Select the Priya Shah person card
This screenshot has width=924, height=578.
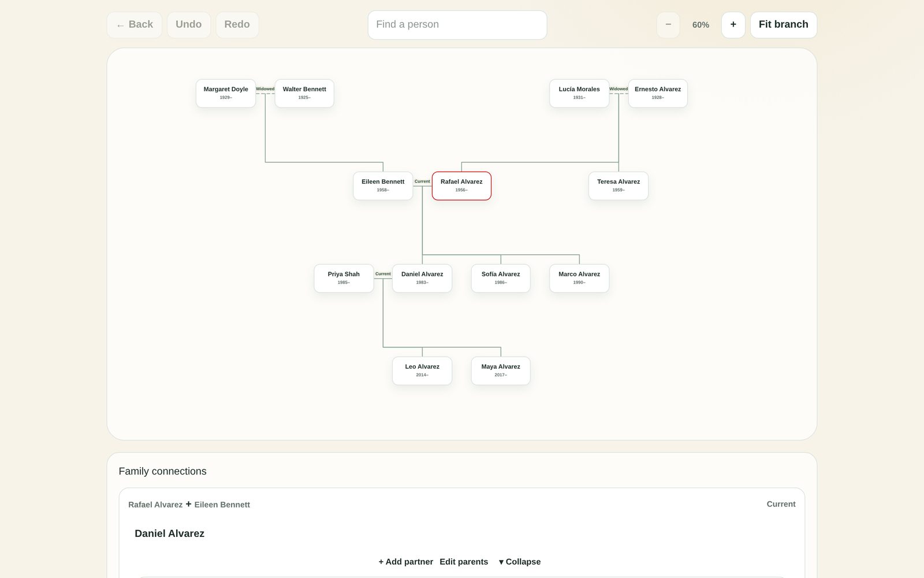(344, 278)
